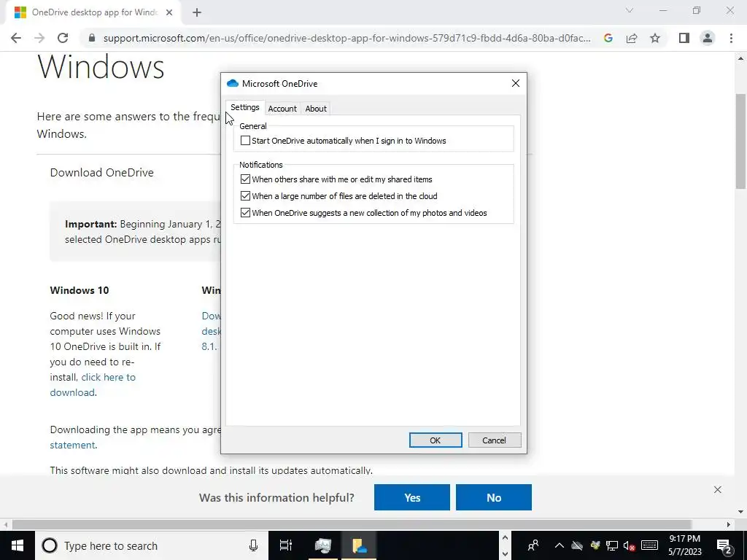Answer Yes to information helpful prompt
The height and width of the screenshot is (560, 747).
point(412,497)
